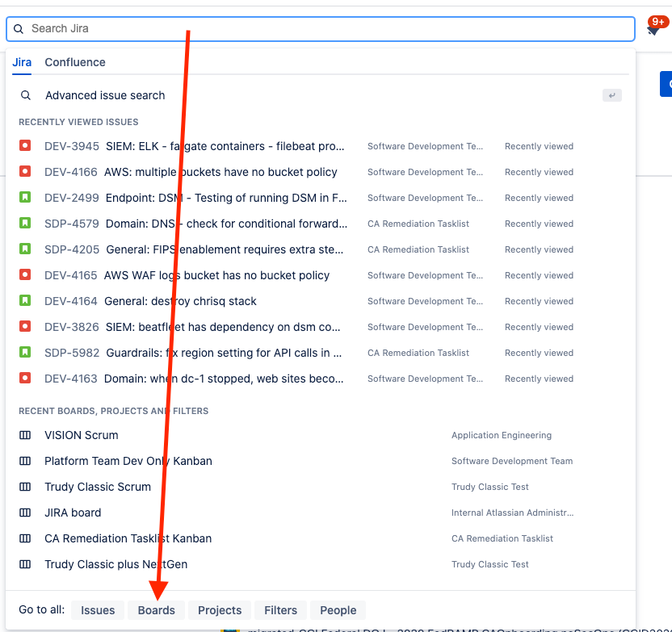Viewport: 672px width, 632px height.
Task: Open issue SDP-5982 Guardrails region setting
Action: point(320,353)
